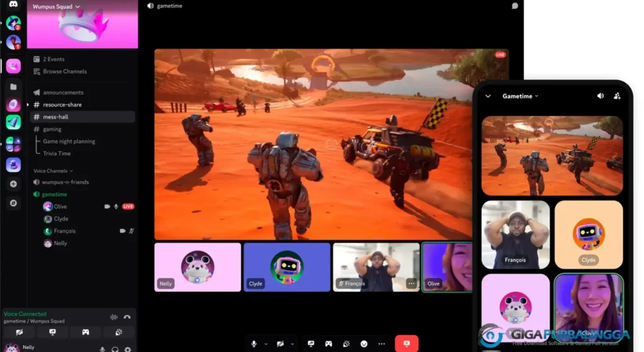The image size is (644, 352).
Task: Toggle microphone mute in the call bar
Action: 254,343
